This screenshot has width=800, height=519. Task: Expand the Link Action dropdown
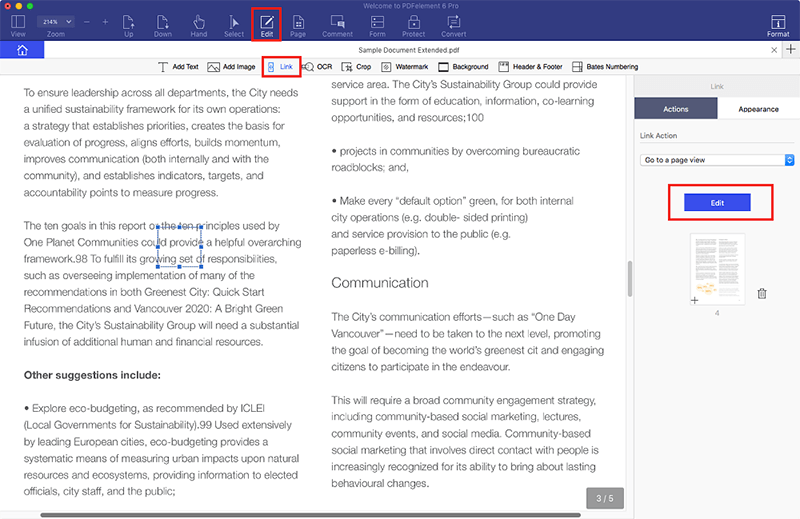tap(717, 160)
